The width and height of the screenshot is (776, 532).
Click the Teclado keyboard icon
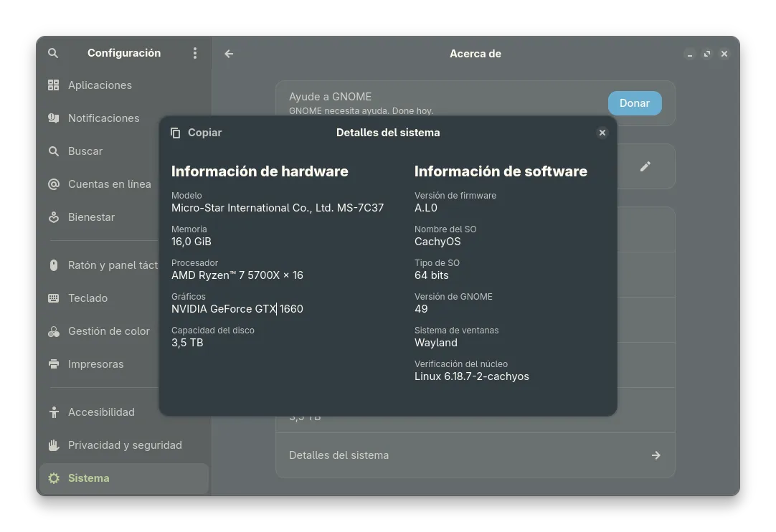tap(54, 298)
